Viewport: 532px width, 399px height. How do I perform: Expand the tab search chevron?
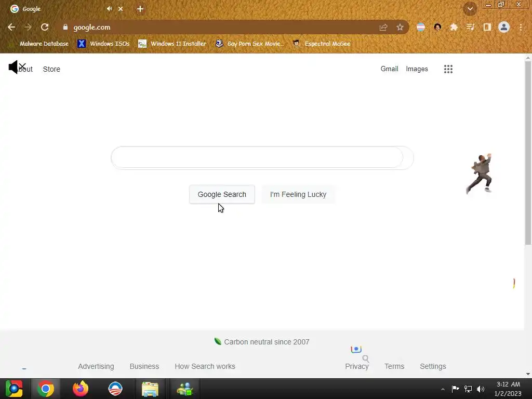click(470, 9)
